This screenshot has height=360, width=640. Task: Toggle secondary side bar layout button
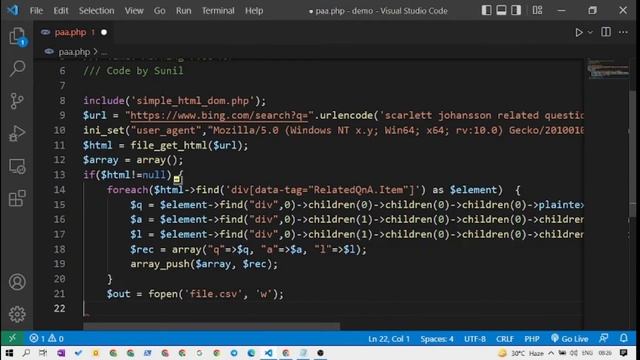point(516,10)
